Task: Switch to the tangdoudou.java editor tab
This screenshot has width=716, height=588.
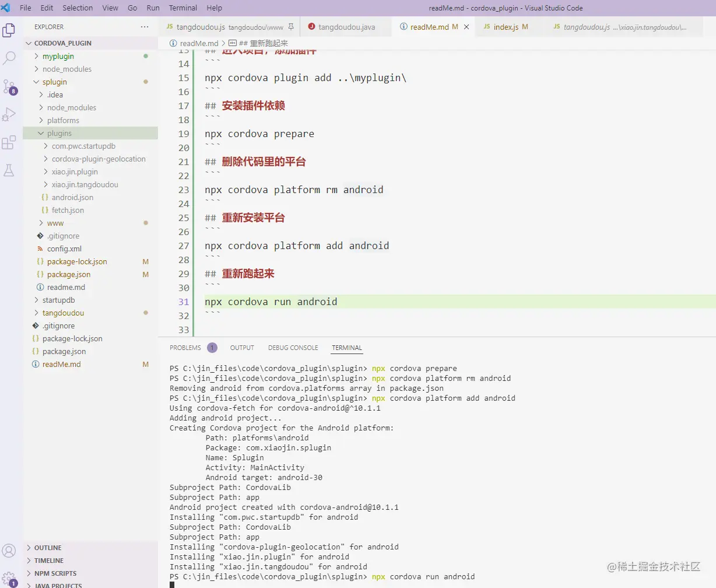Action: pos(346,27)
